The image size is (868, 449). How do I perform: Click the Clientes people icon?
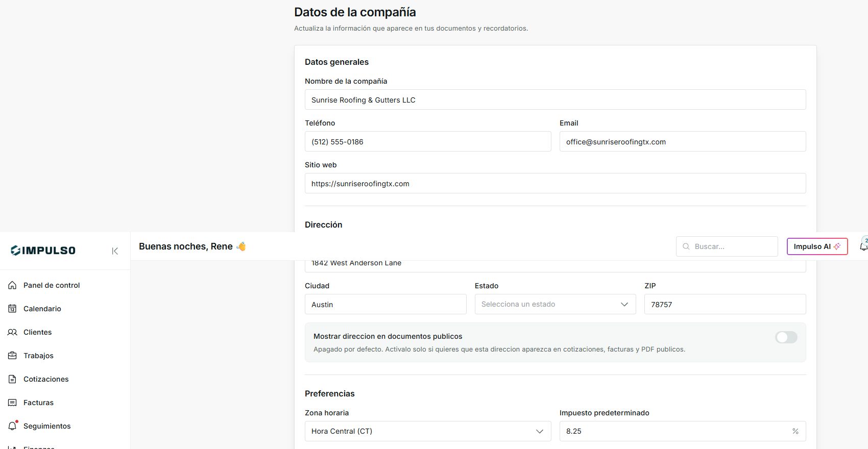12,332
